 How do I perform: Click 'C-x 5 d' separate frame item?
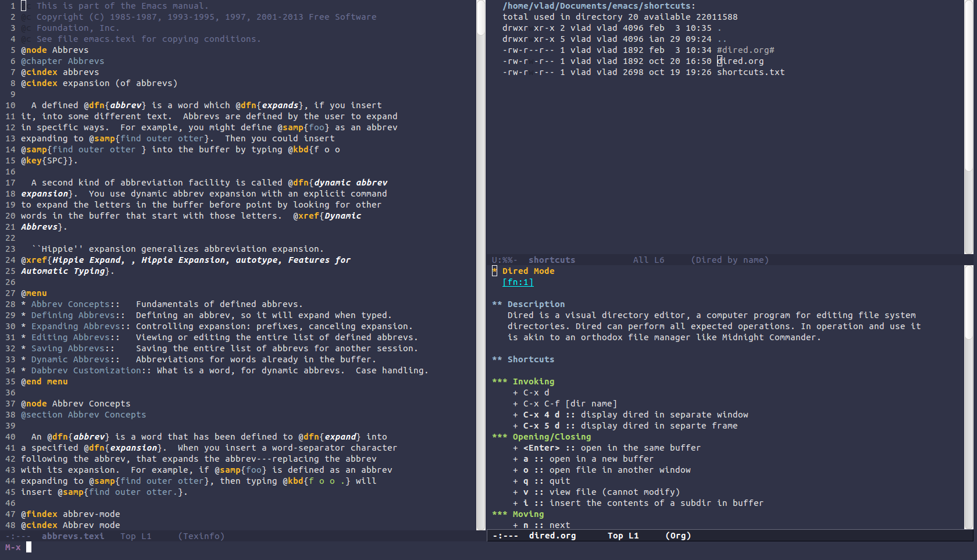pyautogui.click(x=625, y=426)
